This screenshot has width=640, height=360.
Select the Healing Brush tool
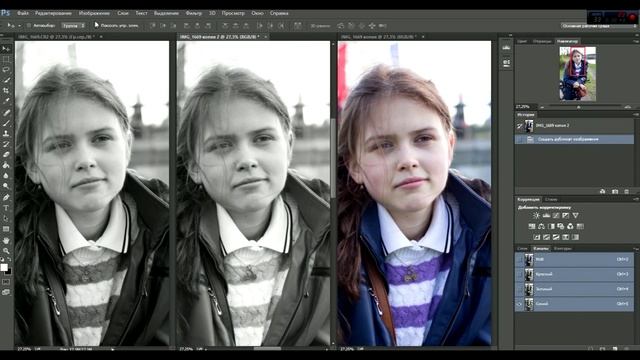[x=6, y=112]
